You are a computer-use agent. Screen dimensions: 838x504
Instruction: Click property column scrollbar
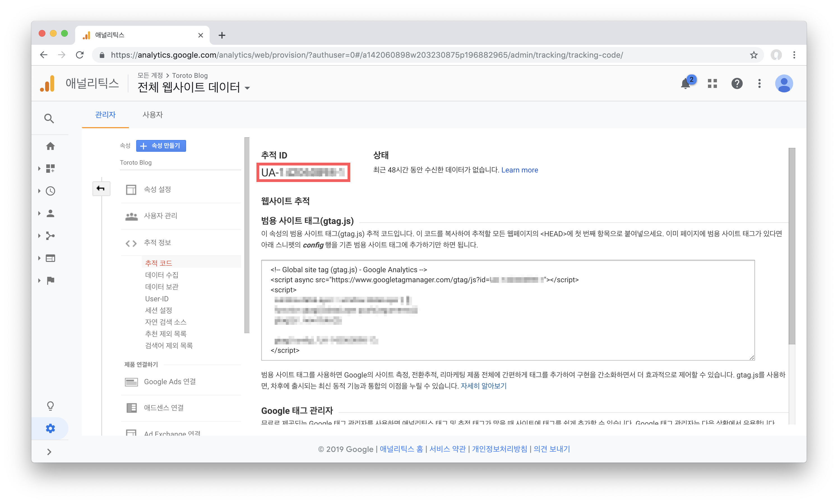pos(247,235)
